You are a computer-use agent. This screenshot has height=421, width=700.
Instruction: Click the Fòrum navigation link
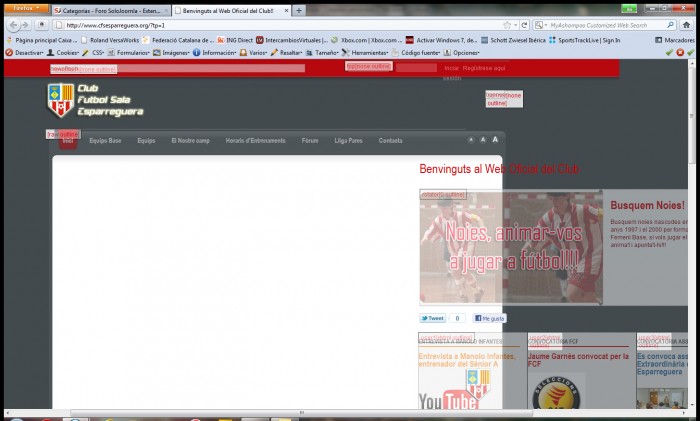pos(310,141)
